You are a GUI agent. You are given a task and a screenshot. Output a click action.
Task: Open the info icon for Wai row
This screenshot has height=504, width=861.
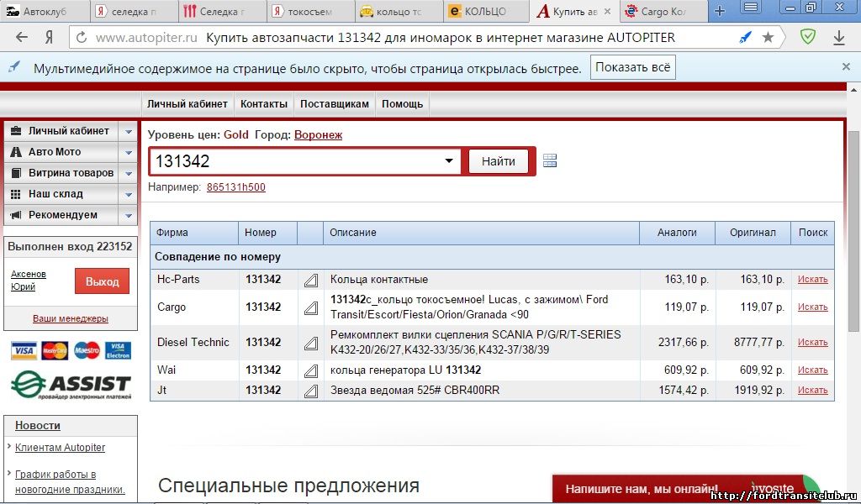click(x=311, y=370)
